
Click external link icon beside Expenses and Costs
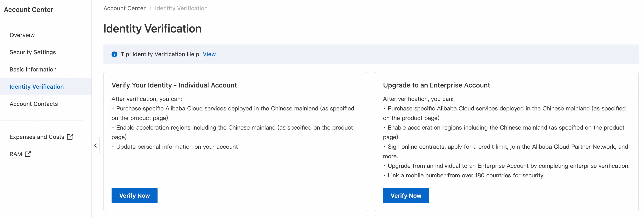[x=70, y=136]
